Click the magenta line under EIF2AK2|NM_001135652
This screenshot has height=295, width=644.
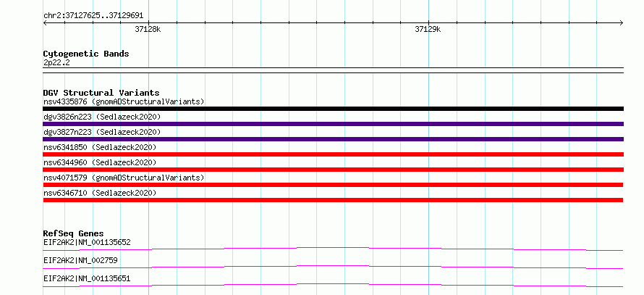point(333,249)
